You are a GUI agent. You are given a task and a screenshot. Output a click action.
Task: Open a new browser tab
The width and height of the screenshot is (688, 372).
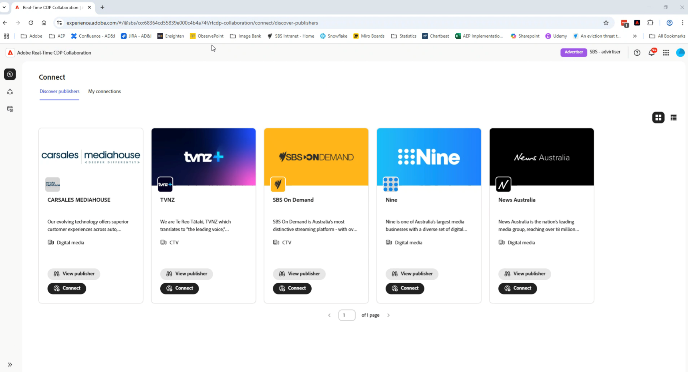[102, 7]
